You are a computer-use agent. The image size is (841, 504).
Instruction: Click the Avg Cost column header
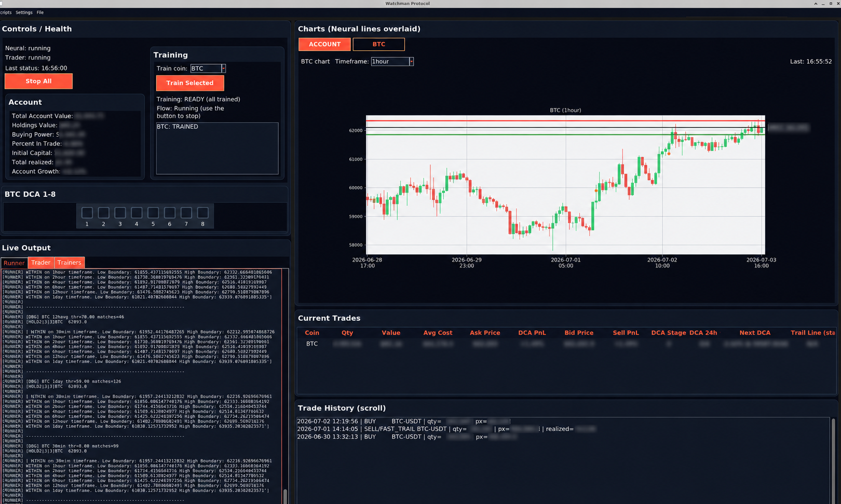438,333
